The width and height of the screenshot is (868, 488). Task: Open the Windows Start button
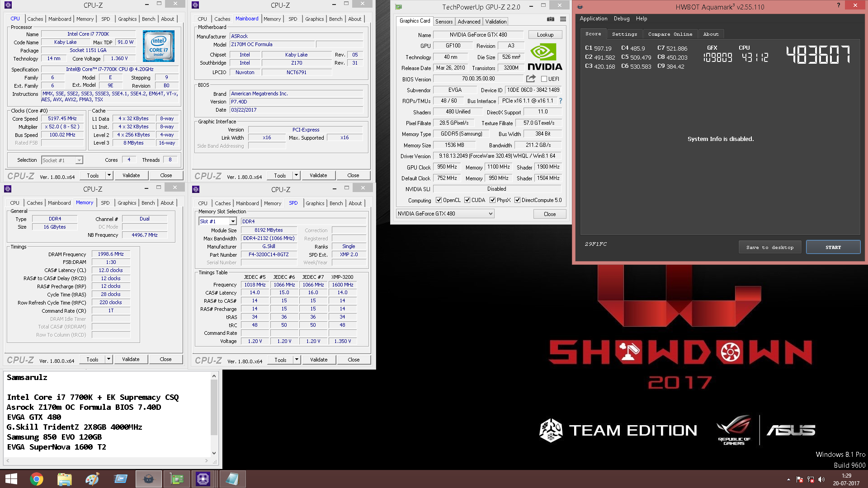(x=11, y=479)
